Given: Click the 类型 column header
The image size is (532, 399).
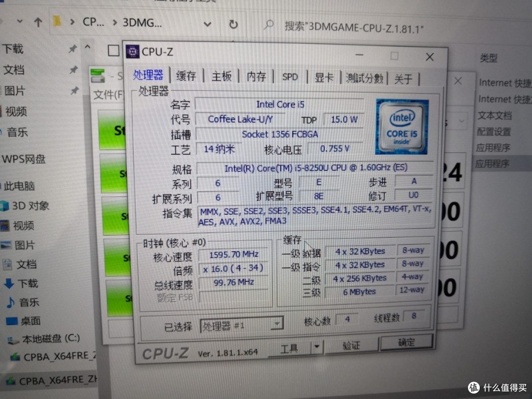Looking at the screenshot, I should click(489, 58).
